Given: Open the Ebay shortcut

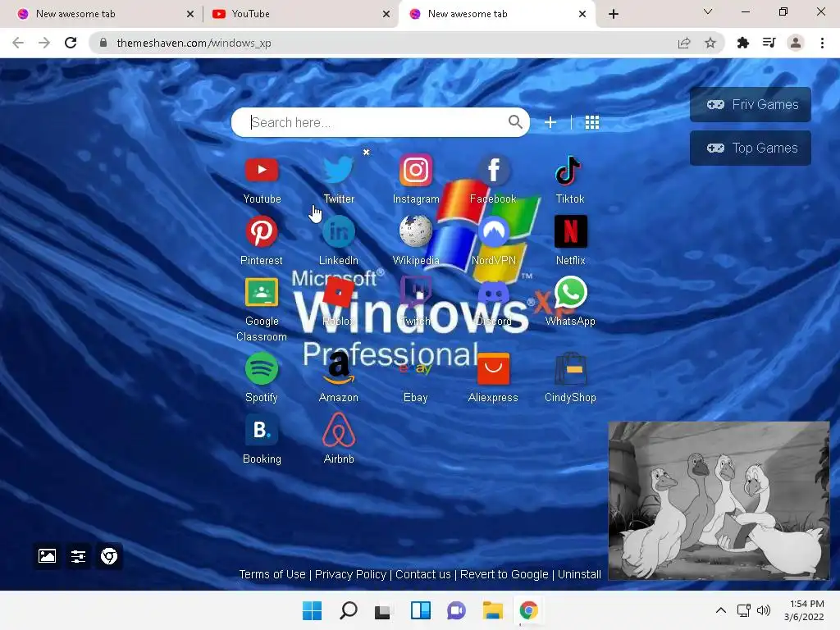Looking at the screenshot, I should (x=415, y=368).
